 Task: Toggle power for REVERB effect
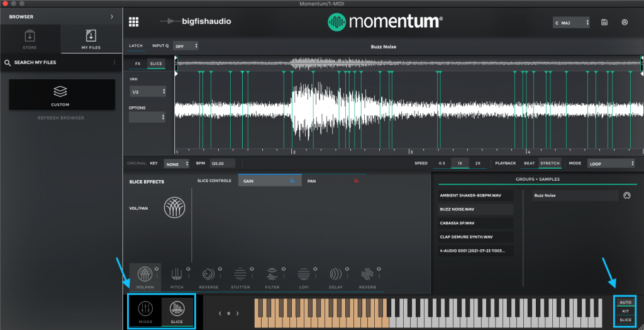click(378, 268)
